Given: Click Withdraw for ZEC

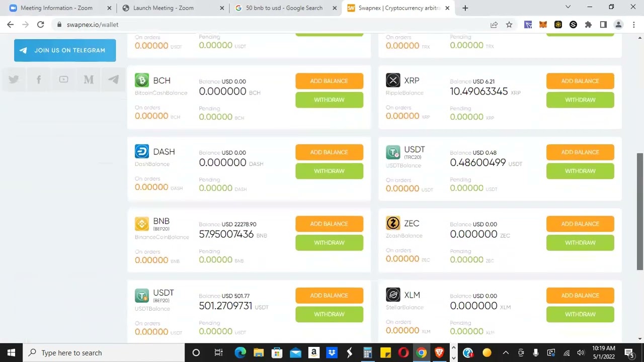Looking at the screenshot, I should pyautogui.click(x=580, y=242).
